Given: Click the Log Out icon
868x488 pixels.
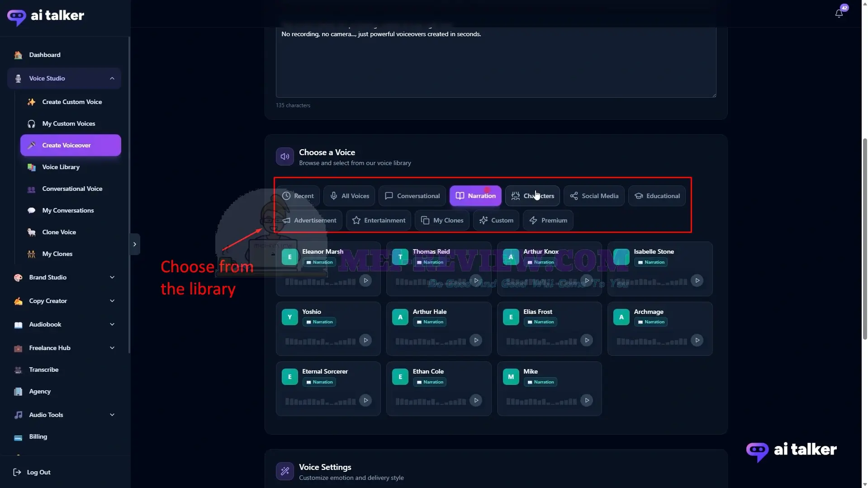Looking at the screenshot, I should 17,472.
